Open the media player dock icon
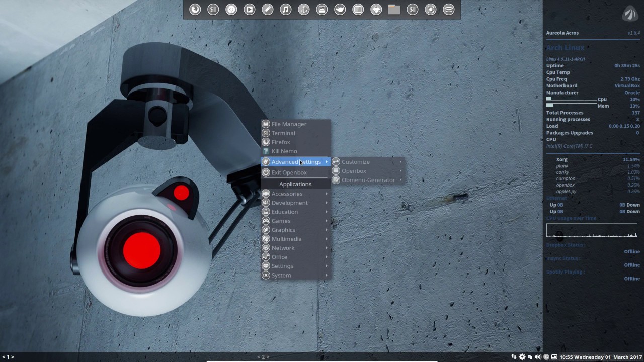Image resolution: width=644 pixels, height=362 pixels. coord(249,9)
